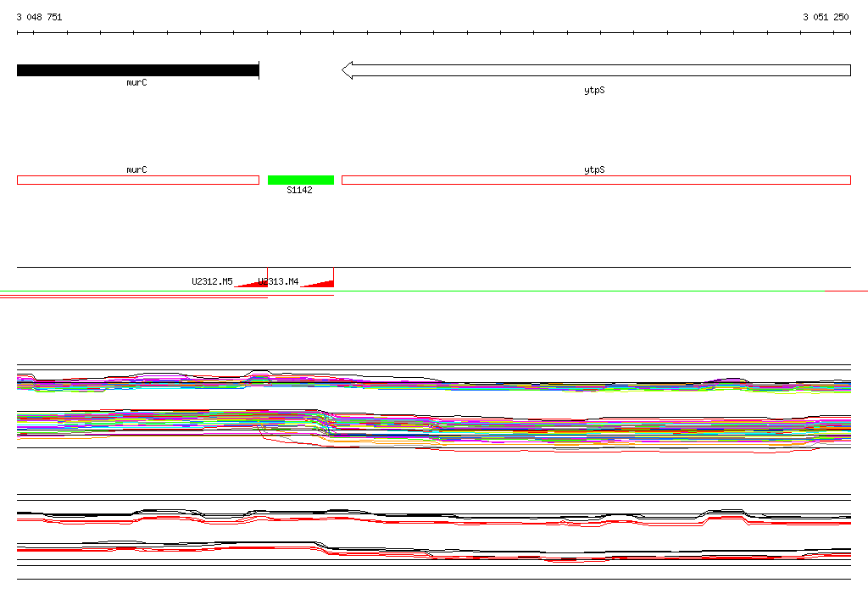Select the ytpS white arrow gene
Screen dimensions: 868x605
tap(596, 70)
